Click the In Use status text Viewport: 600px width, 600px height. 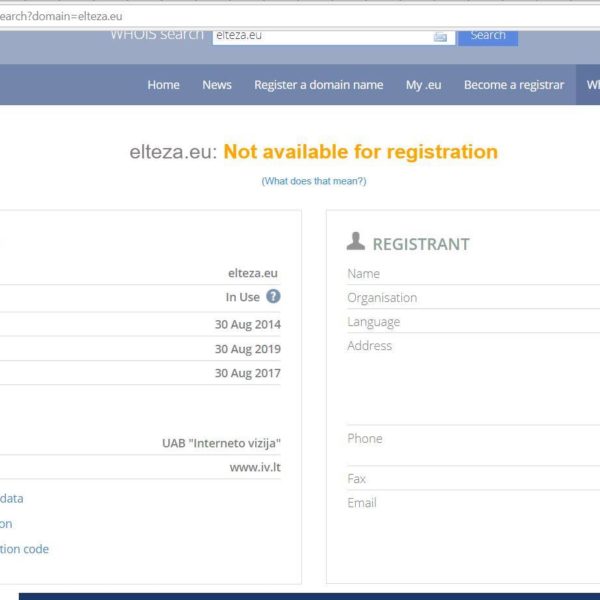coord(242,297)
